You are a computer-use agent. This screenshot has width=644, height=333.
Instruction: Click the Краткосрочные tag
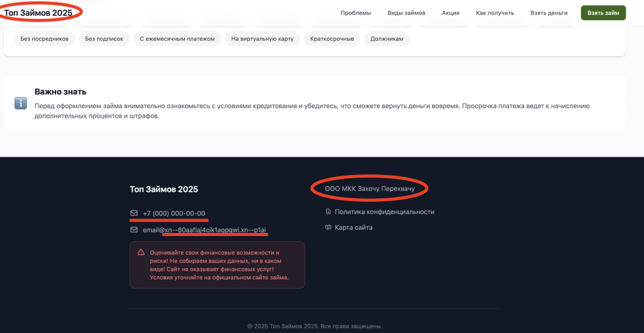[x=332, y=39]
